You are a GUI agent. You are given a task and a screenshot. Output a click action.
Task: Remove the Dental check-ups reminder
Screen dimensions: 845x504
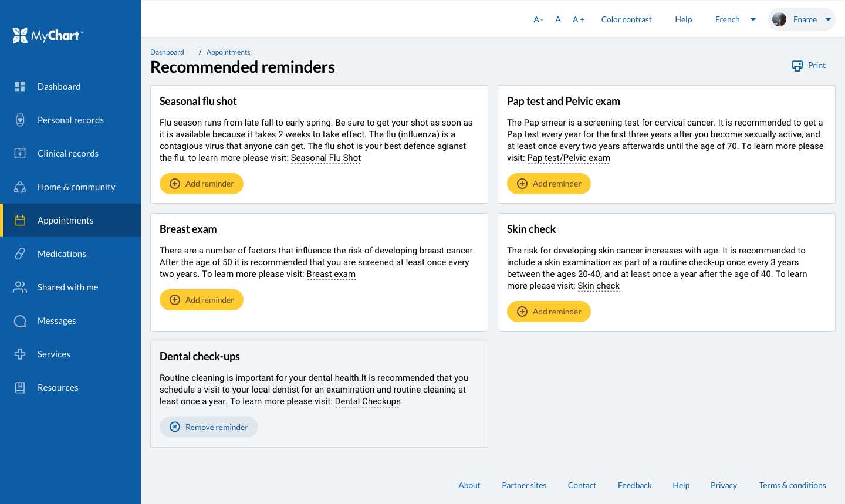click(x=209, y=427)
